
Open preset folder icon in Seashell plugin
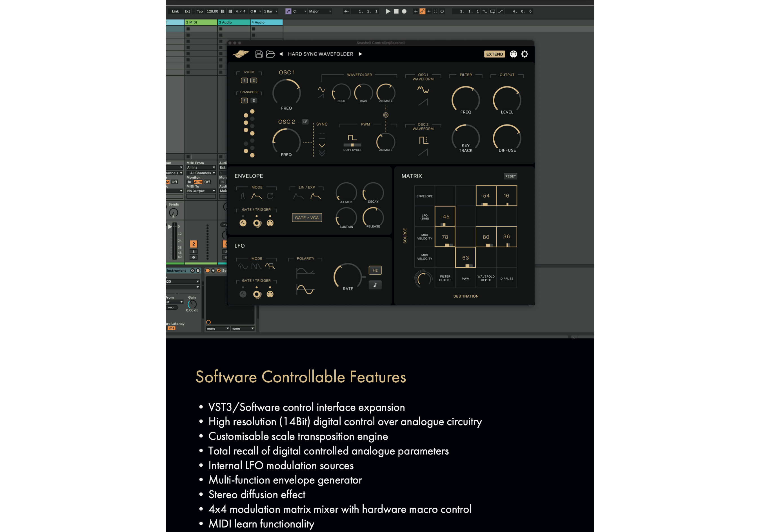coord(270,54)
